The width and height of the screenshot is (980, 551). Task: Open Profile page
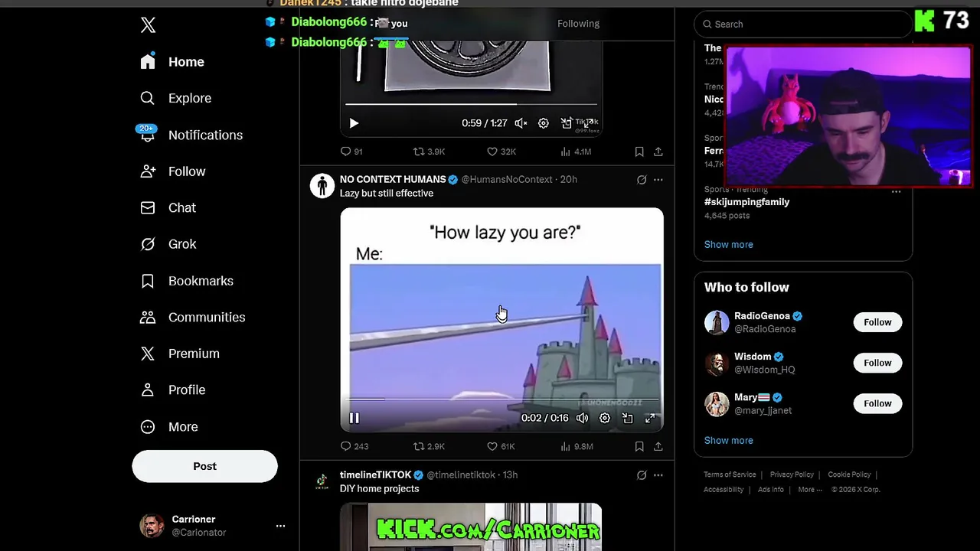pos(172,390)
